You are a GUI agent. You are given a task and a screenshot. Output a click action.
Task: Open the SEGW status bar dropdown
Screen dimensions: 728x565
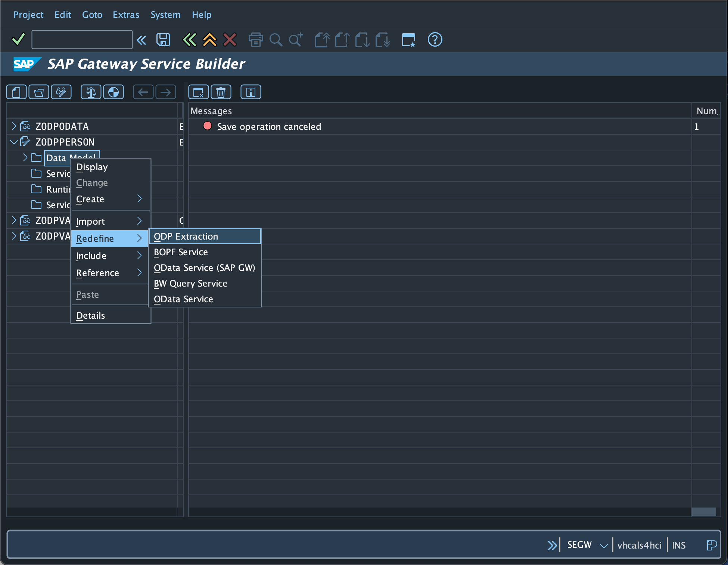coord(604,546)
